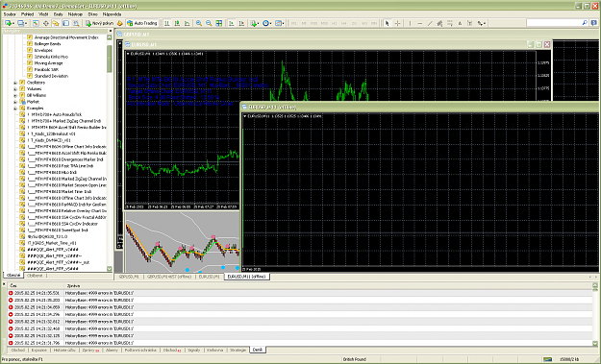Open the Expozice terminal tab
The width and height of the screenshot is (601, 364).
pyautogui.click(x=38, y=351)
